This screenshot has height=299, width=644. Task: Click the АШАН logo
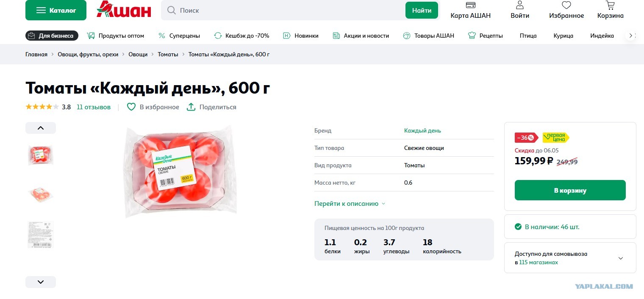pos(123,9)
